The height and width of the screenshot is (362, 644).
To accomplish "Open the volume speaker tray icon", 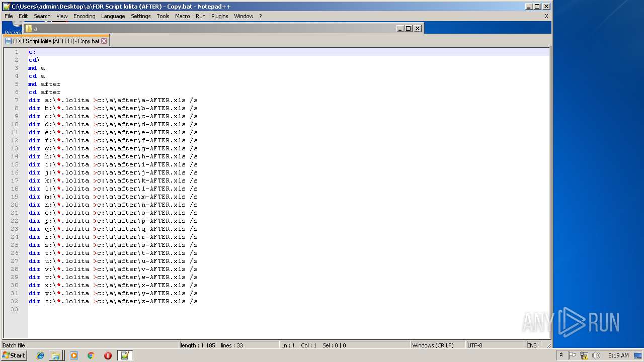I will (x=596, y=355).
